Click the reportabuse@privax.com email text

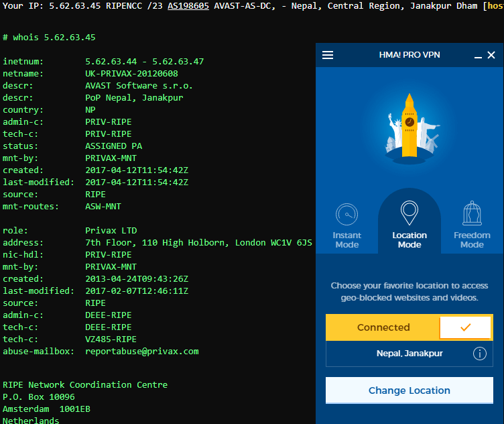142,352
